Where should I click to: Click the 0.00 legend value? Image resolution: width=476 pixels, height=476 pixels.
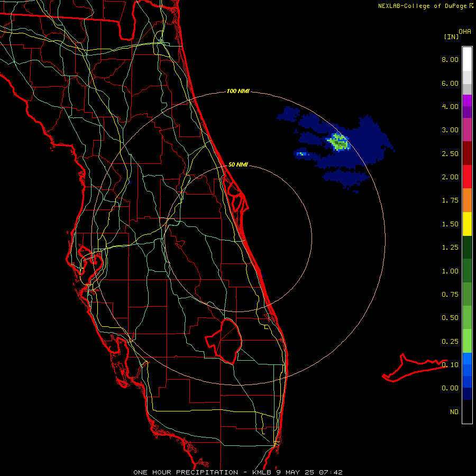(x=450, y=388)
